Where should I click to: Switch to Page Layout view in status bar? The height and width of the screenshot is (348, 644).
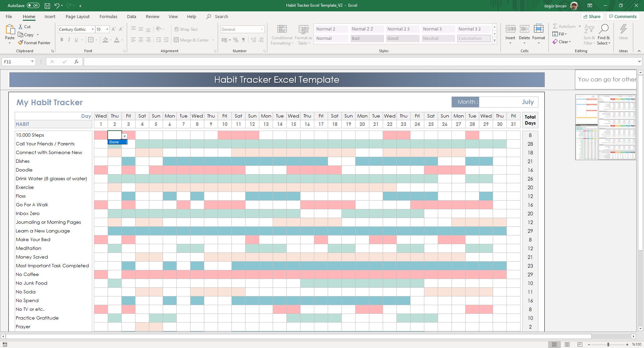(x=567, y=344)
